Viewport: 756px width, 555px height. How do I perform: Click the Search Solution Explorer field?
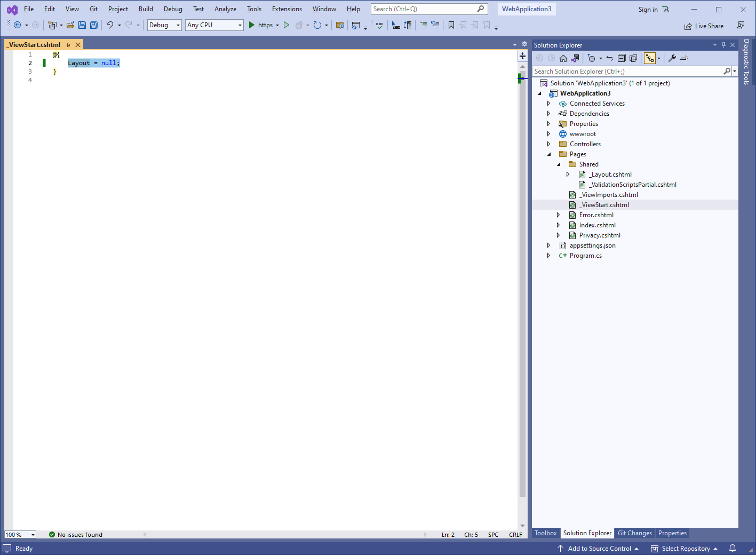(x=627, y=72)
